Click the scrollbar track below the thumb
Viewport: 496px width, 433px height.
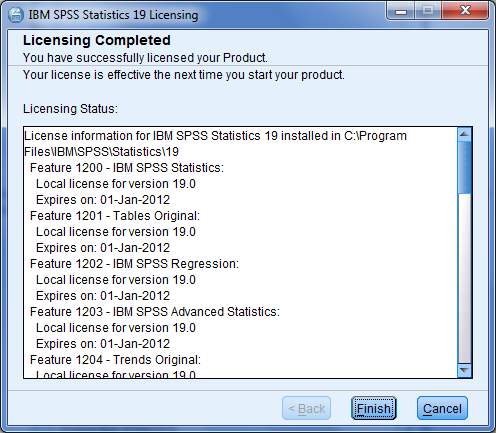[x=464, y=278]
